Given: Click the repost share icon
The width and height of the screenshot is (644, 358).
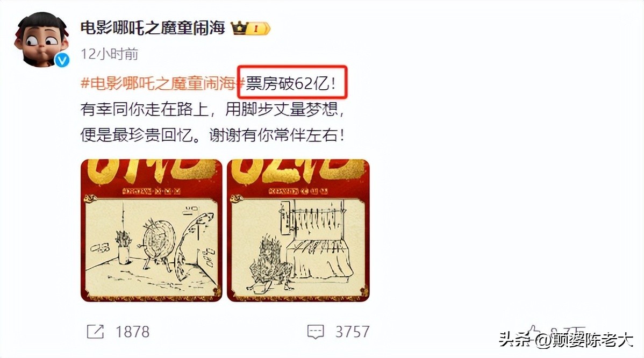Looking at the screenshot, I should [x=95, y=331].
